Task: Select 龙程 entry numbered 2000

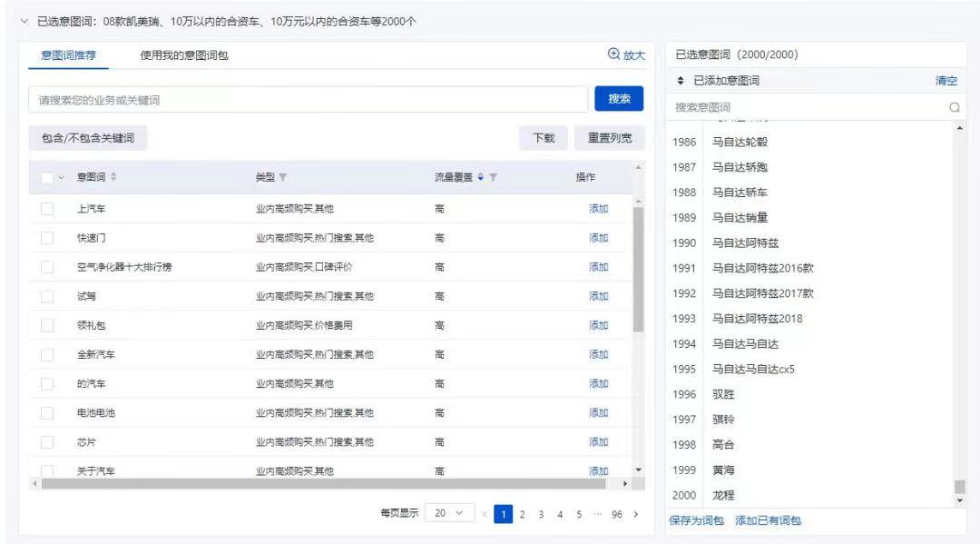Action: (723, 495)
